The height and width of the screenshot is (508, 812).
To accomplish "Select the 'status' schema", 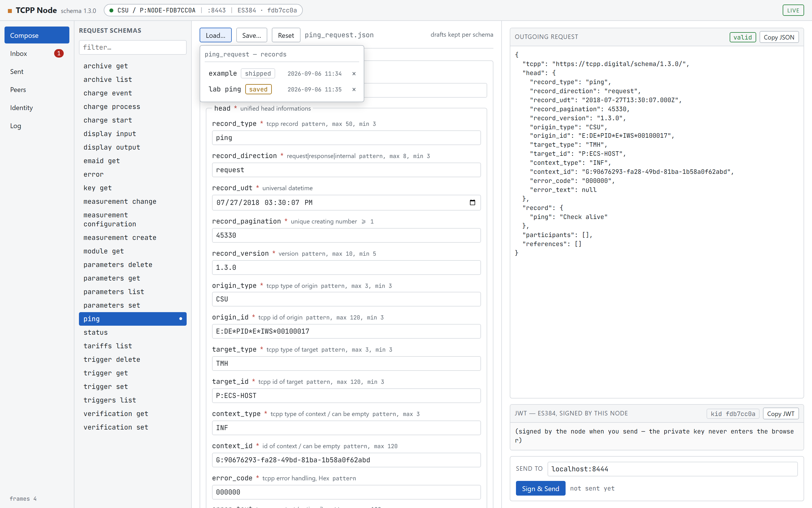I will 133,333.
